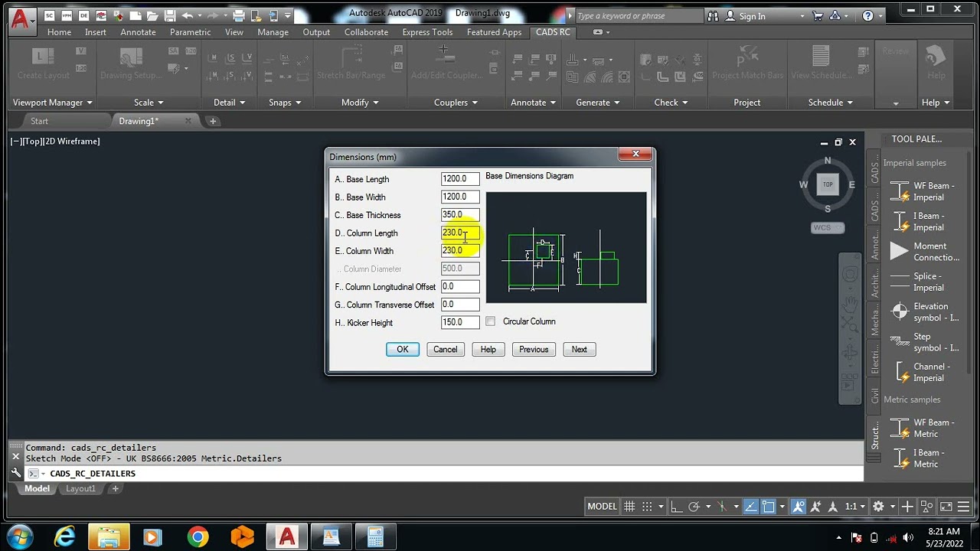This screenshot has height=551, width=980.
Task: Click the Plot printer icon
Action: pyautogui.click(x=238, y=15)
